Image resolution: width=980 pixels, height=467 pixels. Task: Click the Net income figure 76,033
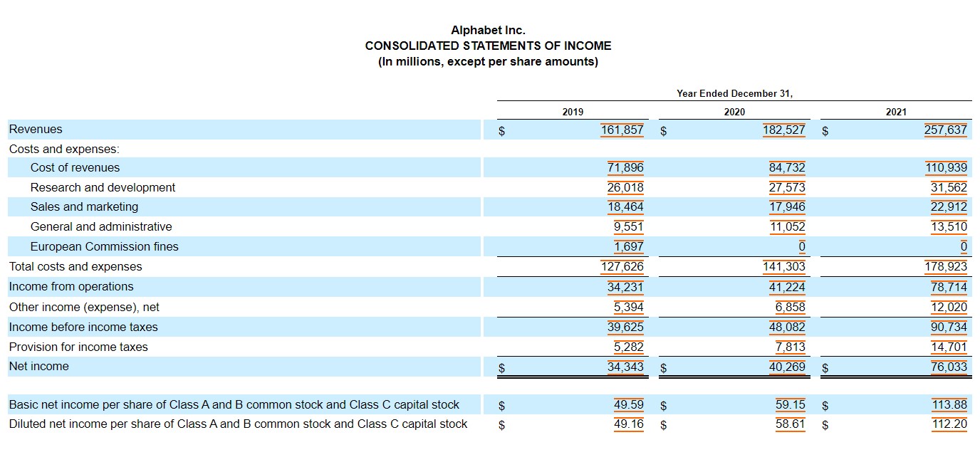[950, 366]
